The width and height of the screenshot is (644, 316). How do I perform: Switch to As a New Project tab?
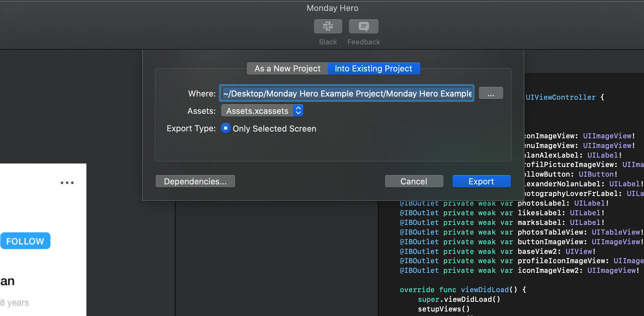click(x=287, y=69)
